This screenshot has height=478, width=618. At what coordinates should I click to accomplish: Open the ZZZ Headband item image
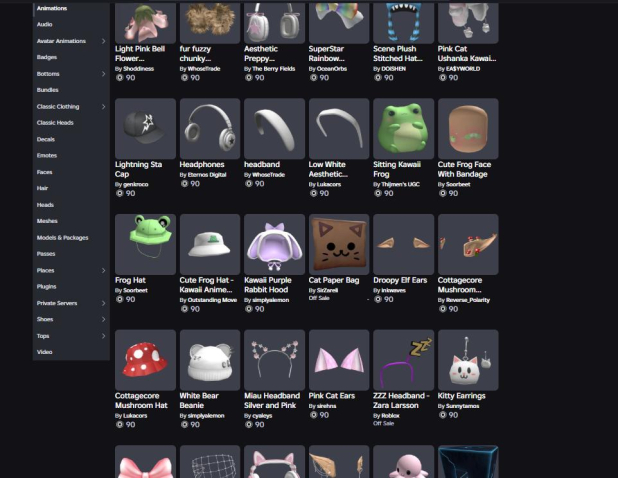(x=403, y=360)
